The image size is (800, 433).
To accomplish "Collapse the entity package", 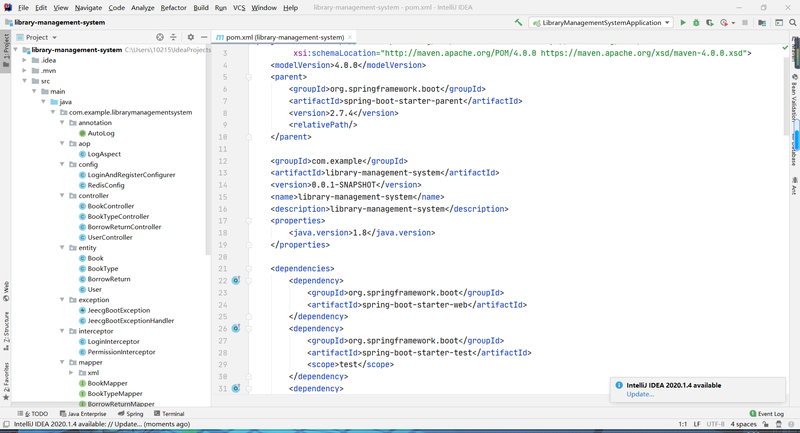I will pyautogui.click(x=62, y=247).
